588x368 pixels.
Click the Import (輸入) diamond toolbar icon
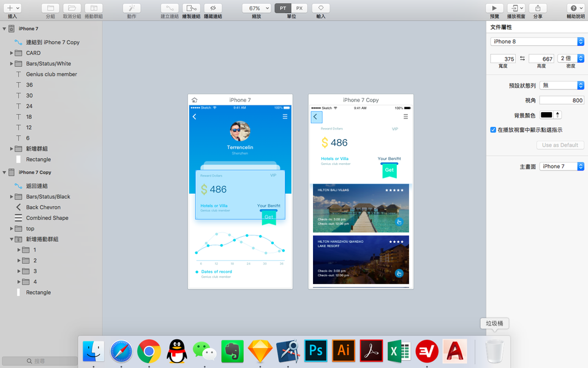321,8
